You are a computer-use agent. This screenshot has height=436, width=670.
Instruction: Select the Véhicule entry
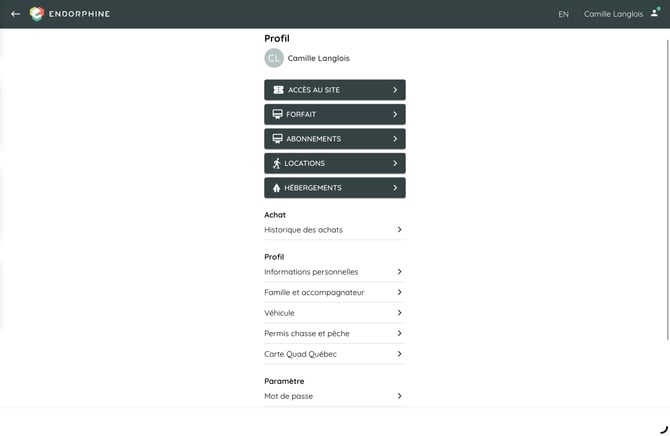[x=334, y=313]
